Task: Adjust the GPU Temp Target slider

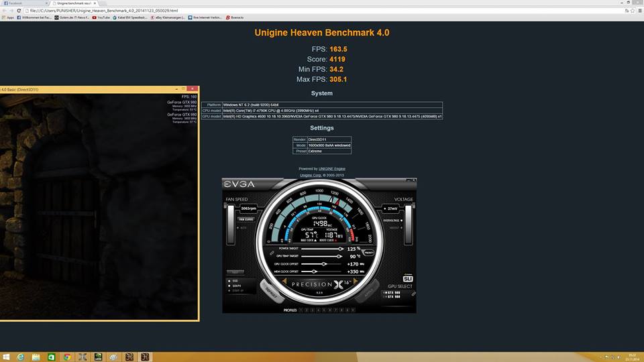Action: (x=321, y=256)
